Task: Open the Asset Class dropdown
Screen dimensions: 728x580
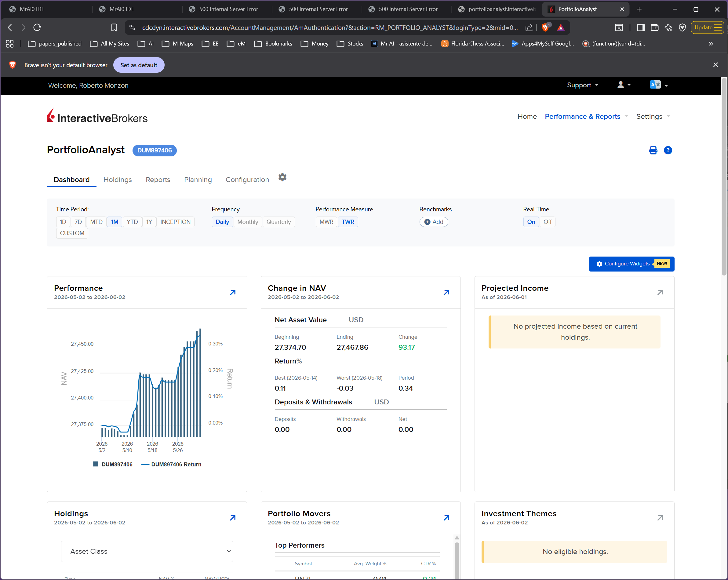Action: tap(147, 551)
